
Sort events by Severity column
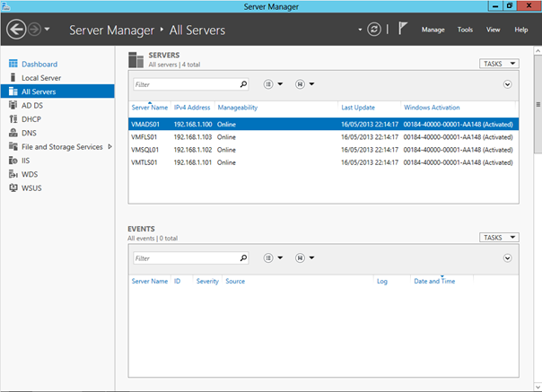coord(207,282)
